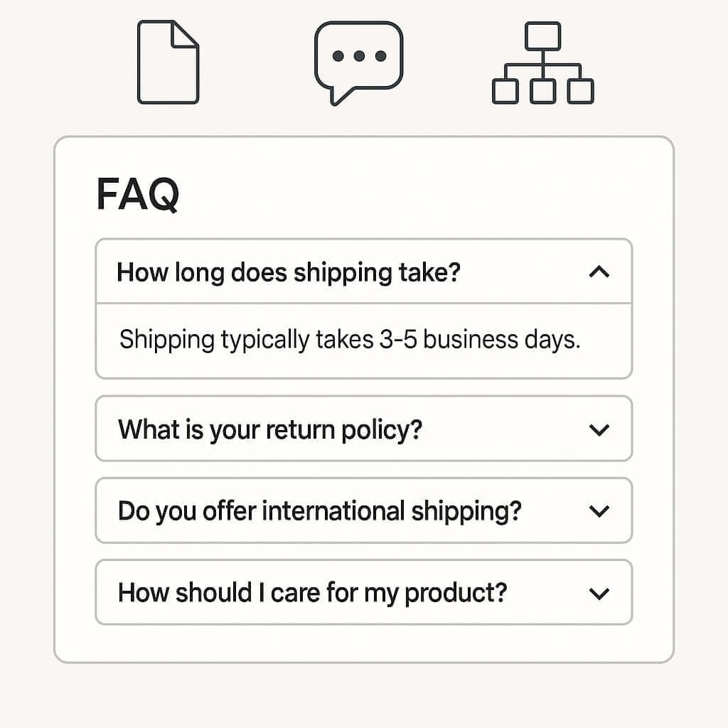728x728 pixels.
Task: Collapse the shipping time answer using the up chevron
Action: pos(599,272)
